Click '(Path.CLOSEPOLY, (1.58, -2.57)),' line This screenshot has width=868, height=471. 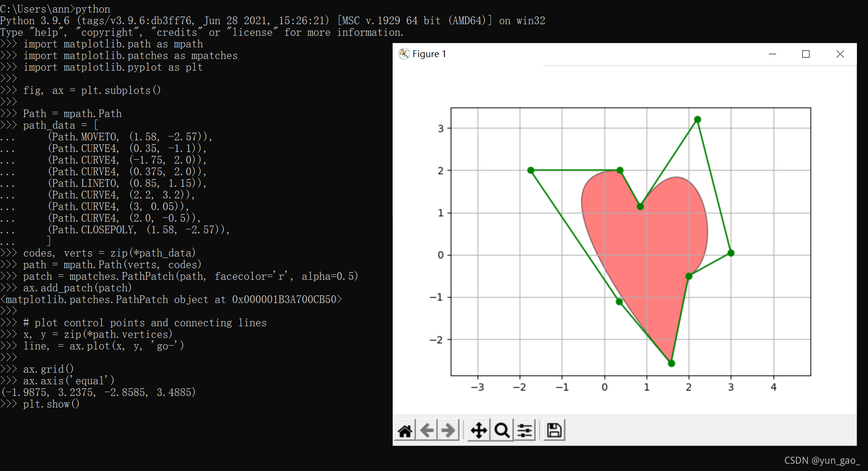(x=139, y=229)
